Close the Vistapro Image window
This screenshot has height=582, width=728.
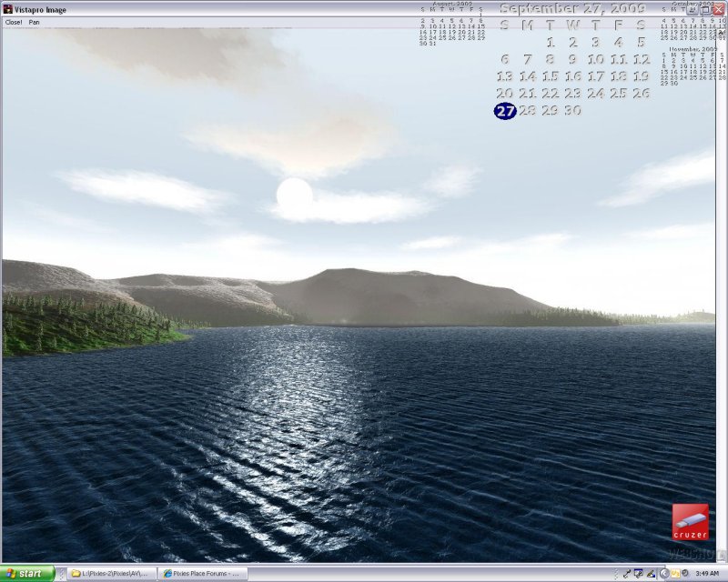(718, 9)
